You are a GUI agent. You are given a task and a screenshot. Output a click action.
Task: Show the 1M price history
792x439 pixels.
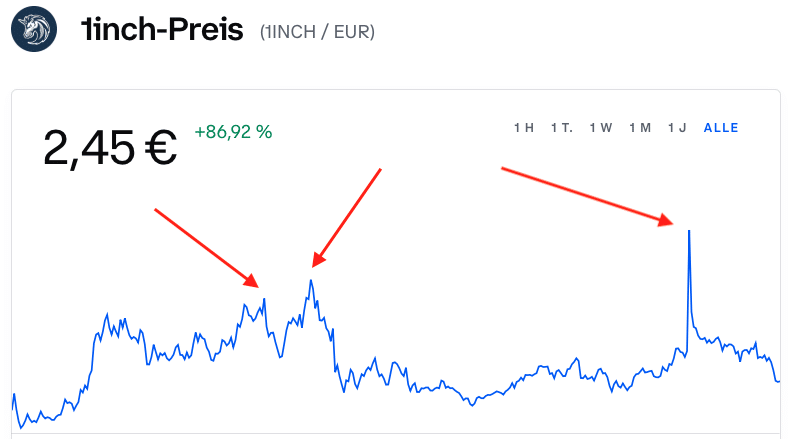(x=640, y=128)
